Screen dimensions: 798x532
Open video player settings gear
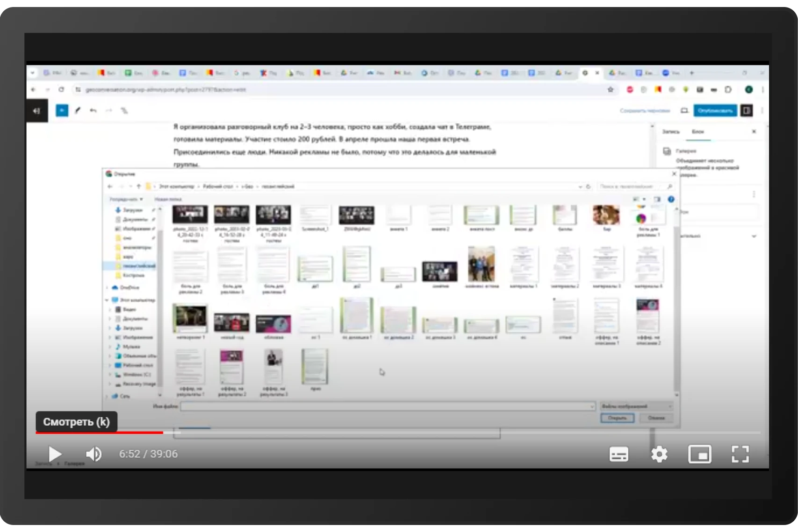pos(659,454)
